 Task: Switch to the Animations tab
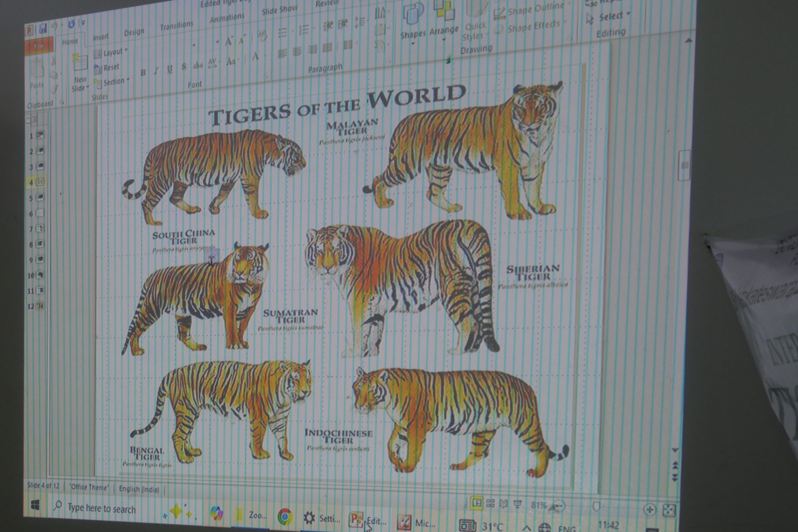pos(227,18)
